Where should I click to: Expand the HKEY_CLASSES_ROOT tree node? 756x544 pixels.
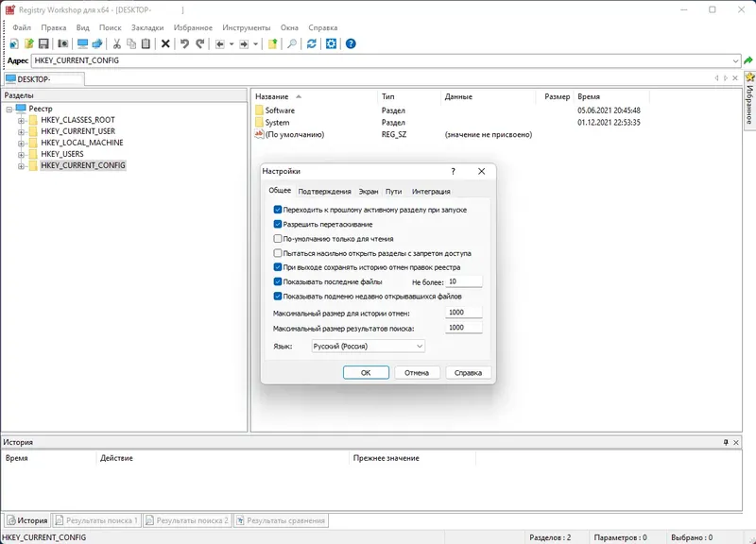click(x=21, y=120)
